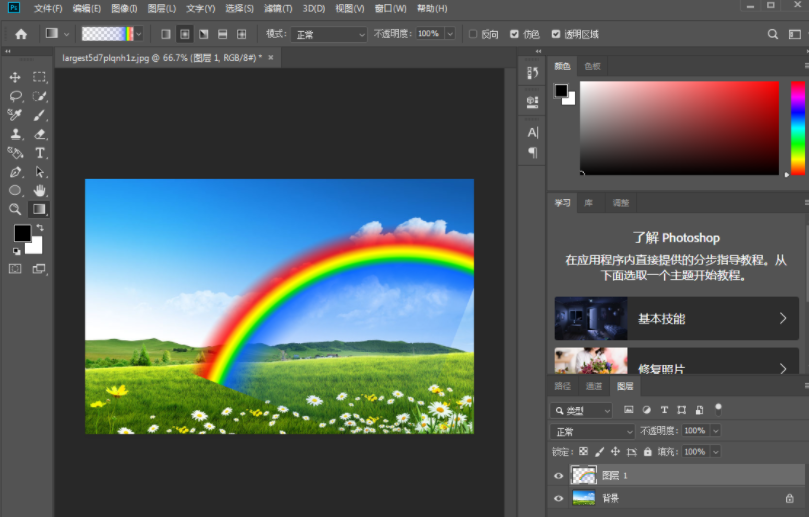Open the 修复照片 tutorial card
The width and height of the screenshot is (809, 517).
(x=676, y=361)
